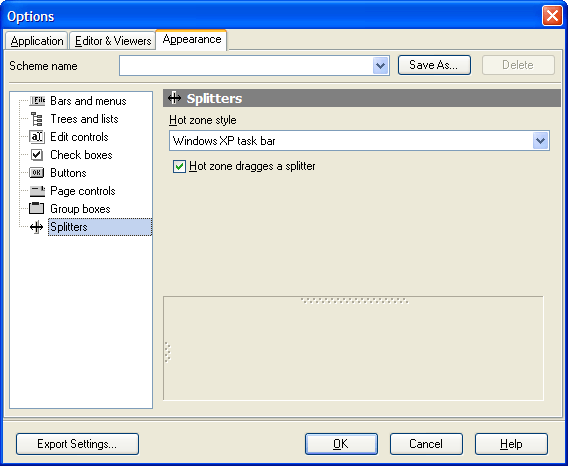The width and height of the screenshot is (568, 466).
Task: Click the Buttons OK icon
Action: pyautogui.click(x=37, y=173)
